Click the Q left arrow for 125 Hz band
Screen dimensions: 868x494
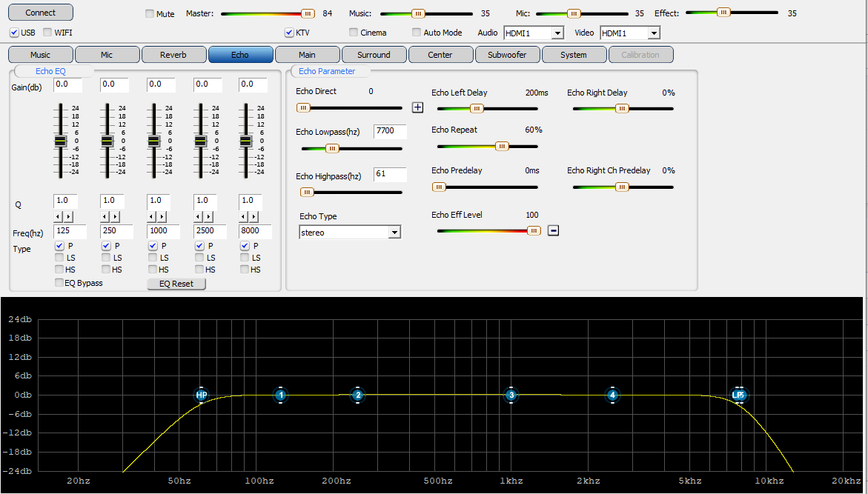coord(59,217)
